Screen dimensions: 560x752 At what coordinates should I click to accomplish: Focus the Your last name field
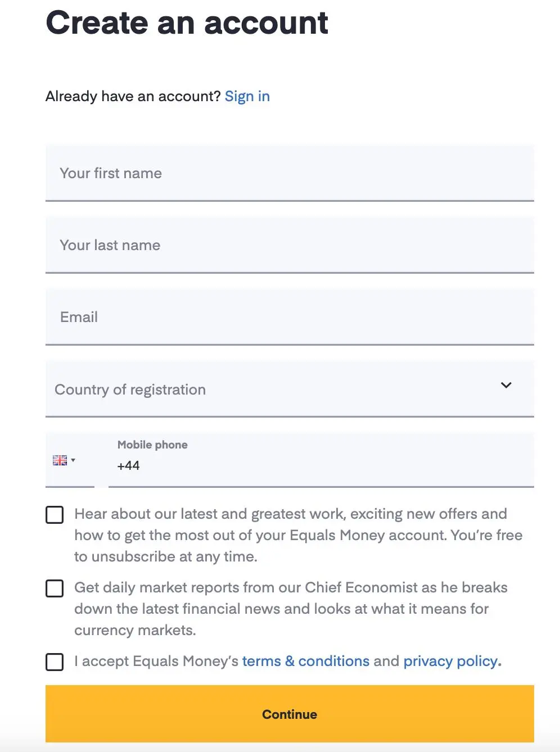point(290,245)
